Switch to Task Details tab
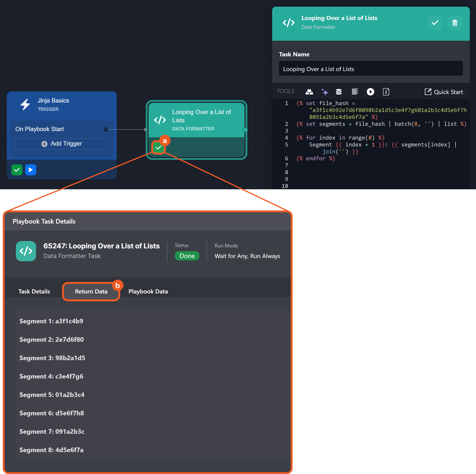Viewport: 476px width, 474px height. coord(34,291)
